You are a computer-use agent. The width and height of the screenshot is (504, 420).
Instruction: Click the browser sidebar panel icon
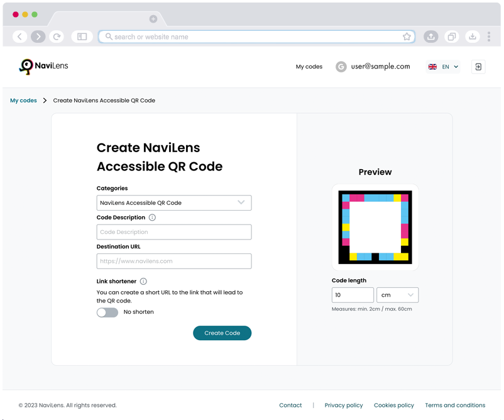pos(82,37)
